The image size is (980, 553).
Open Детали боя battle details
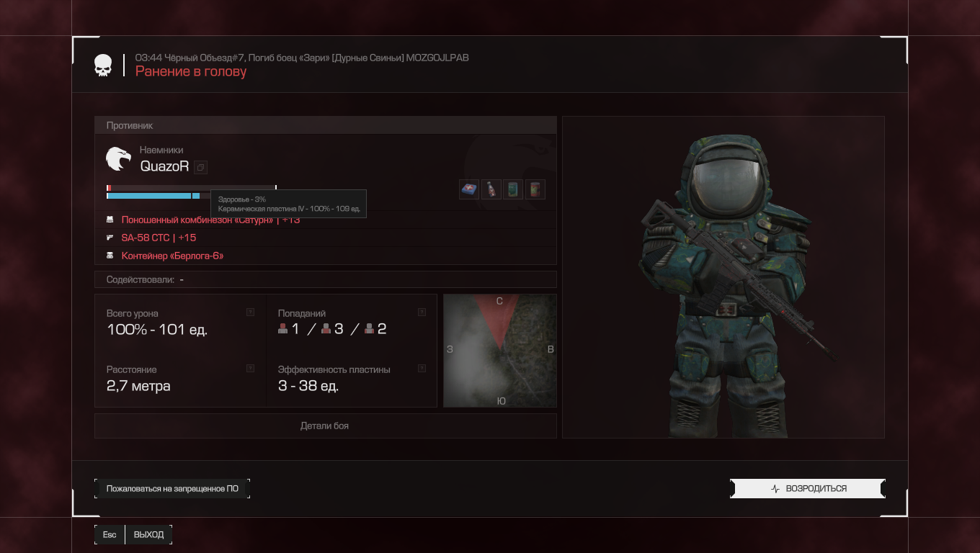pyautogui.click(x=325, y=426)
